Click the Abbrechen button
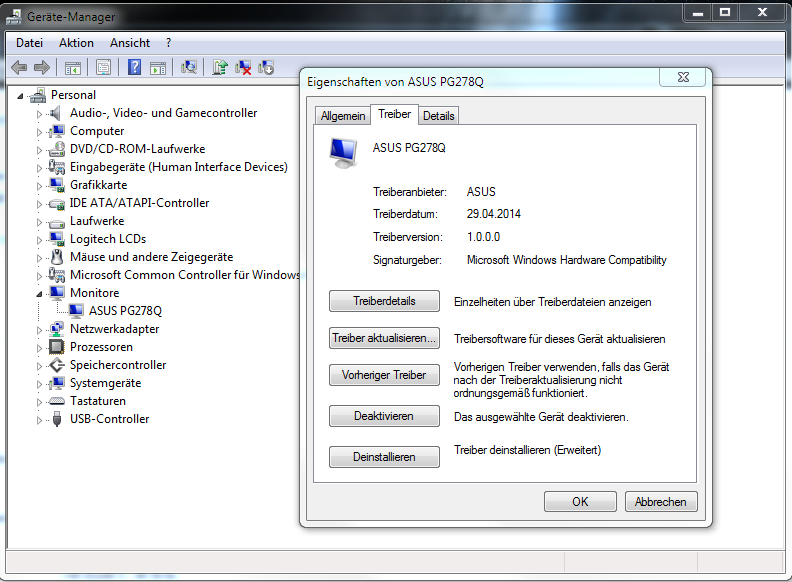 [x=661, y=502]
